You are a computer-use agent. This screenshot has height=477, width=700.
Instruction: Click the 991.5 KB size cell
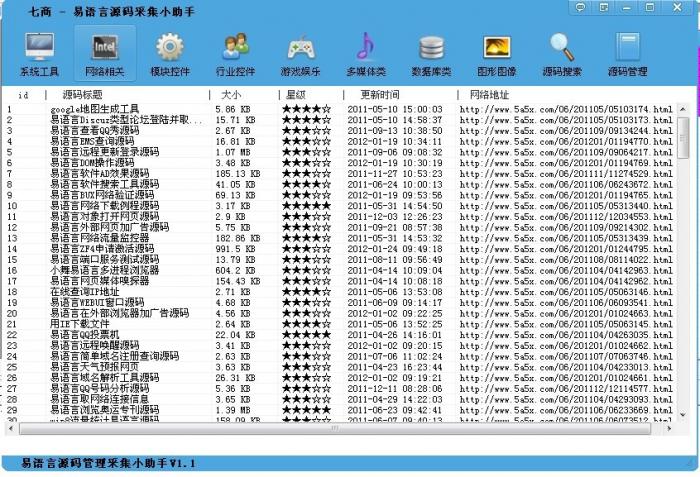[x=235, y=249]
